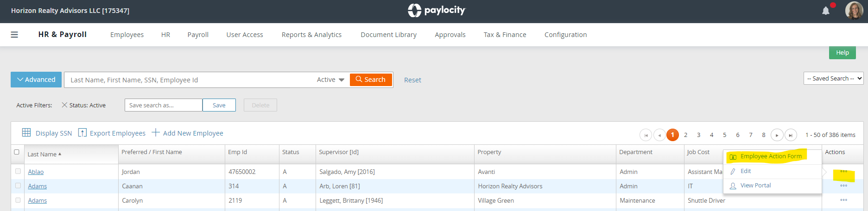Click the pencil icon beside Edit
The width and height of the screenshot is (868, 211).
(733, 171)
